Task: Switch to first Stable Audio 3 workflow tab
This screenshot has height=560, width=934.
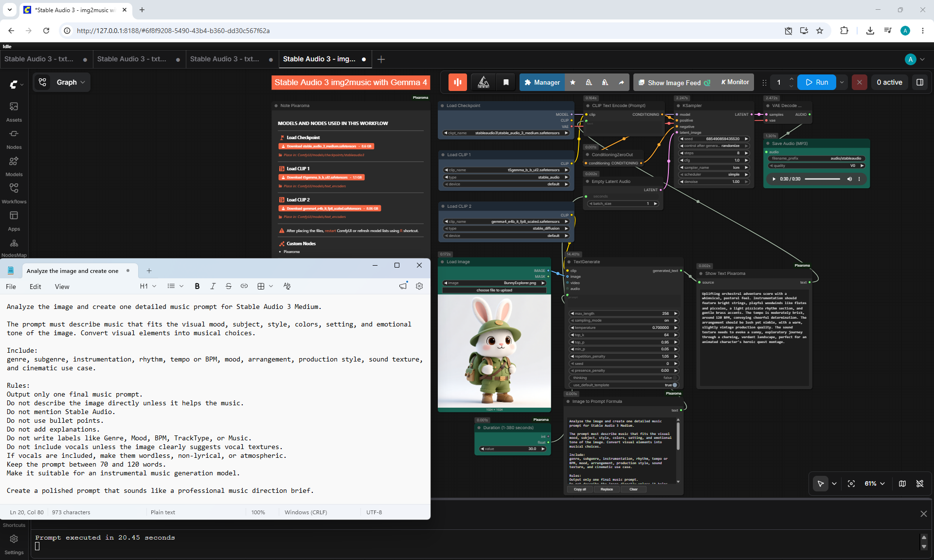Action: 46,59
